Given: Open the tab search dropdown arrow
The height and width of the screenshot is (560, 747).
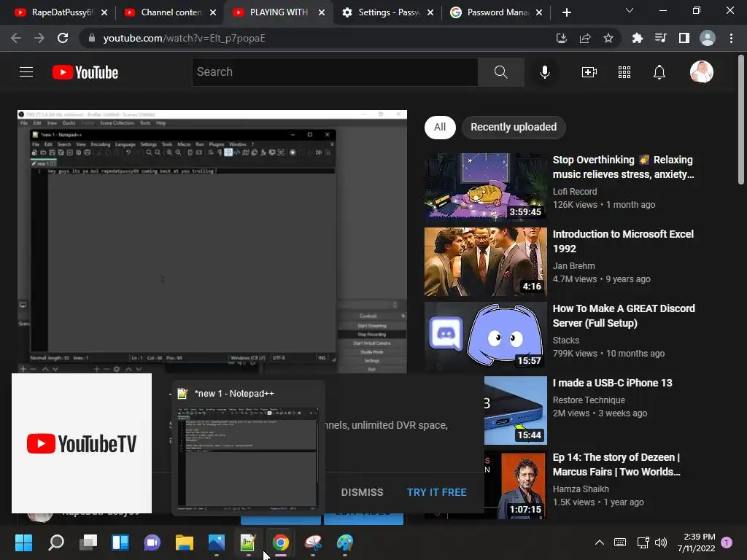Looking at the screenshot, I should (x=630, y=10).
